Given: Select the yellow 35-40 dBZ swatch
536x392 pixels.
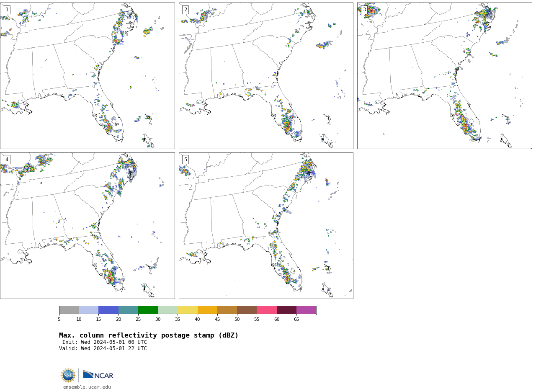Looking at the screenshot, I should (x=188, y=310).
